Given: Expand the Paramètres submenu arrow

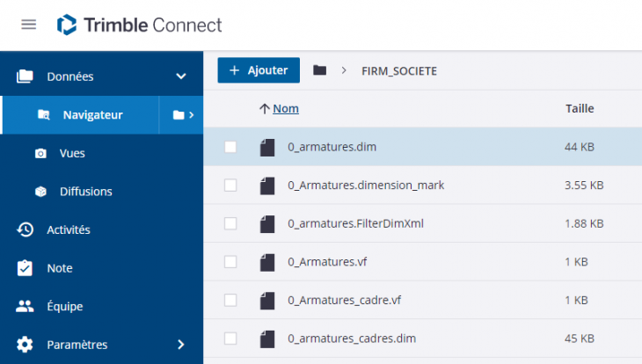Looking at the screenshot, I should (x=181, y=345).
